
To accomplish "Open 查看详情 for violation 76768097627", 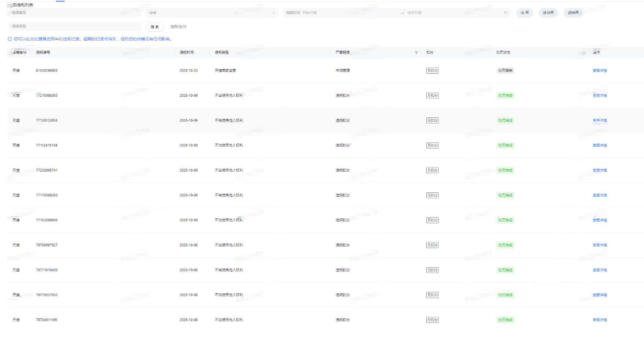I will pos(599,245).
